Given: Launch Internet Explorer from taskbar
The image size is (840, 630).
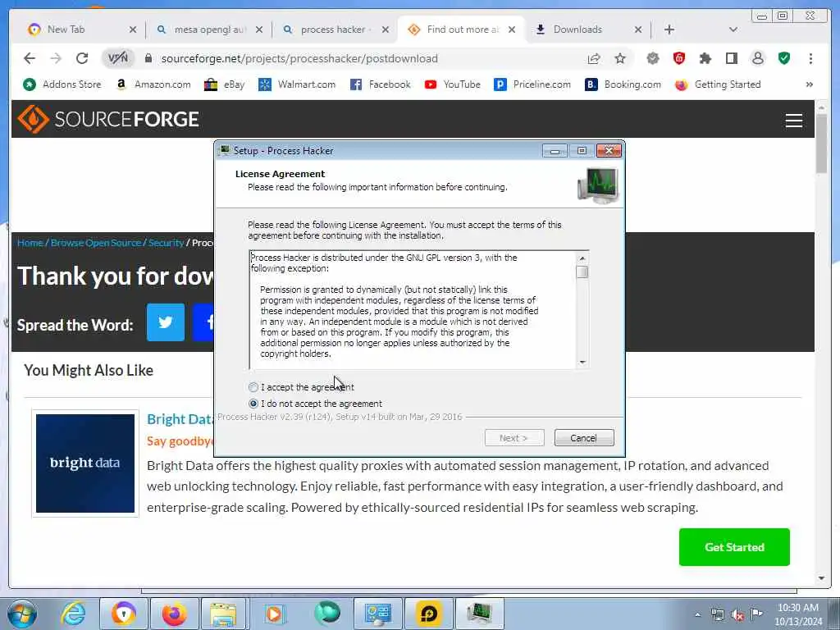Looking at the screenshot, I should click(72, 614).
